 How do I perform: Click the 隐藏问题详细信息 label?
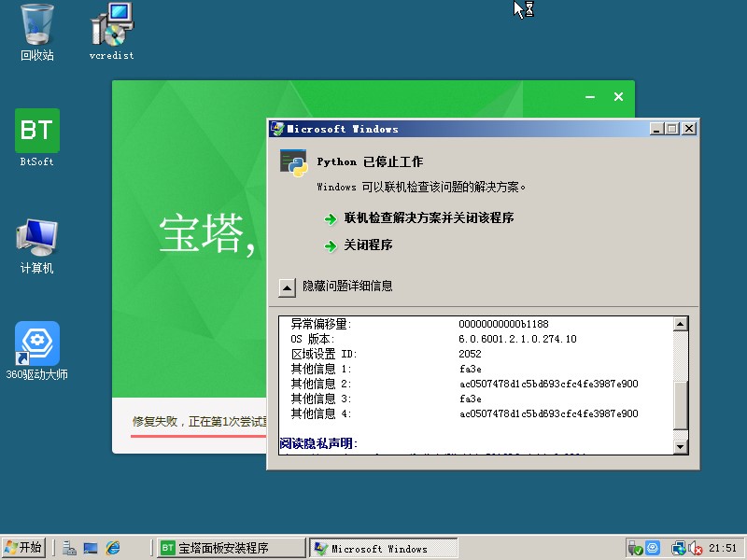(x=347, y=286)
